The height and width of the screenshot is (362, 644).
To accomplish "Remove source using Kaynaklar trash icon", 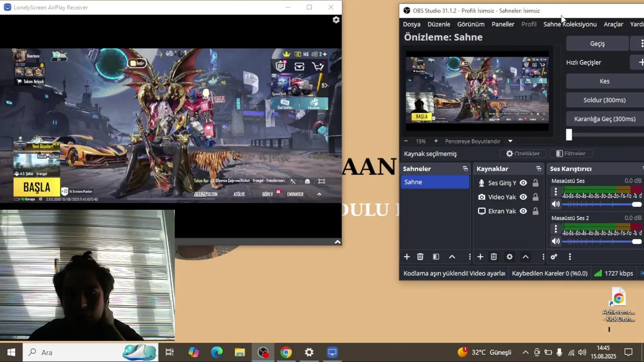I will coord(494,257).
